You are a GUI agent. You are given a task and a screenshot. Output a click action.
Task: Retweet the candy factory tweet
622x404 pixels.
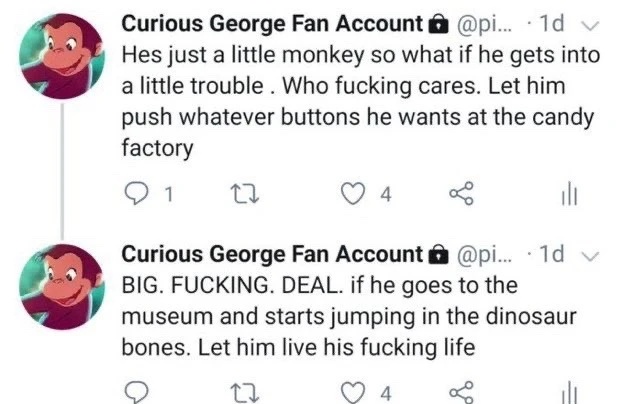point(245,194)
